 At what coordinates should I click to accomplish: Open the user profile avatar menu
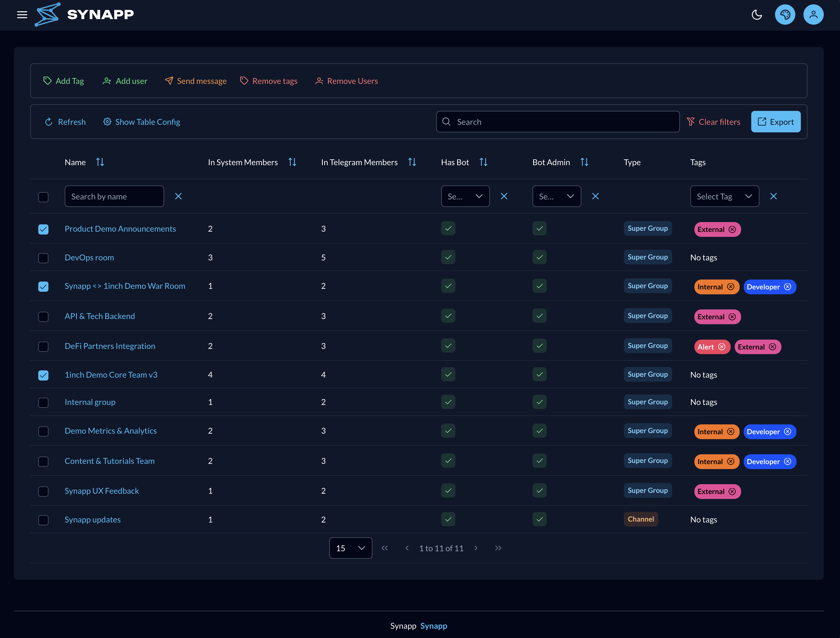coord(813,15)
